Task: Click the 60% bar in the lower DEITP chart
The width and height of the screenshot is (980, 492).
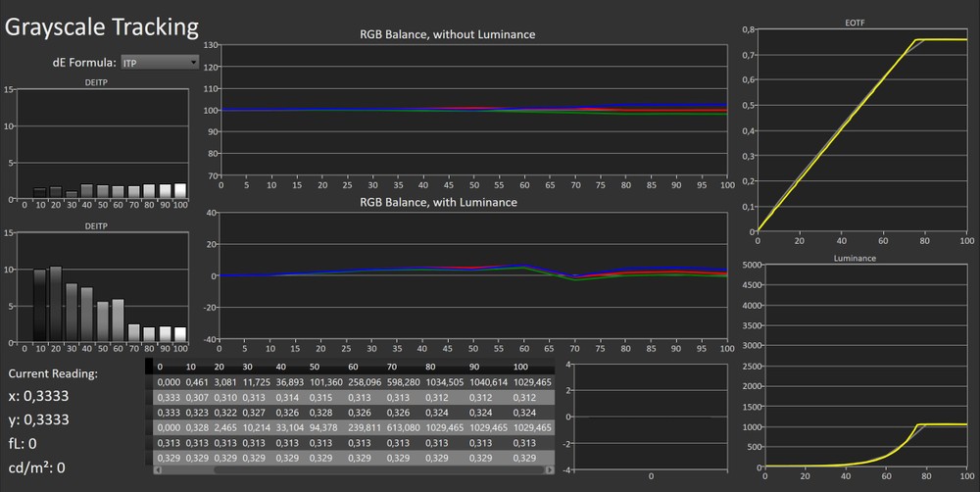Action: click(118, 320)
